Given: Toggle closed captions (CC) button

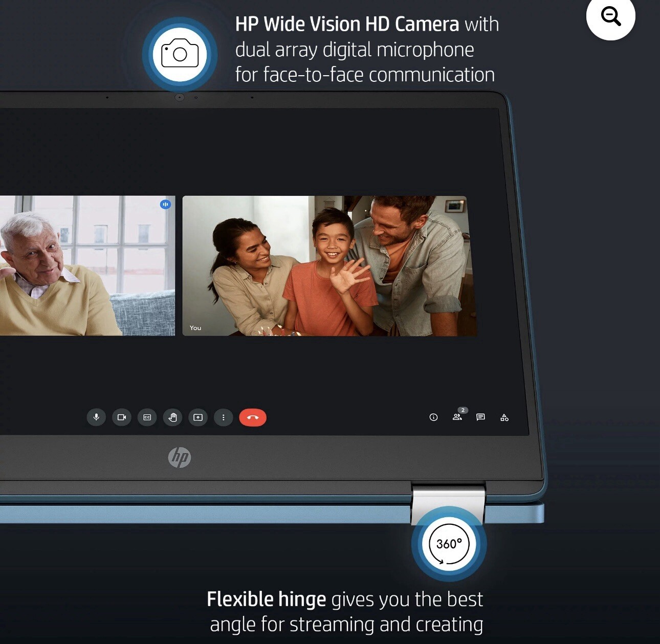Looking at the screenshot, I should tap(147, 417).
